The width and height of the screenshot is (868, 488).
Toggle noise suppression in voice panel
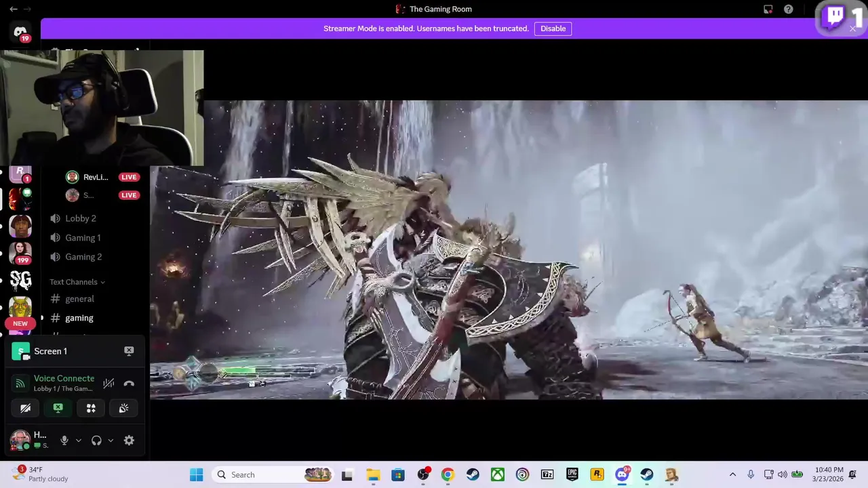pos(108,384)
